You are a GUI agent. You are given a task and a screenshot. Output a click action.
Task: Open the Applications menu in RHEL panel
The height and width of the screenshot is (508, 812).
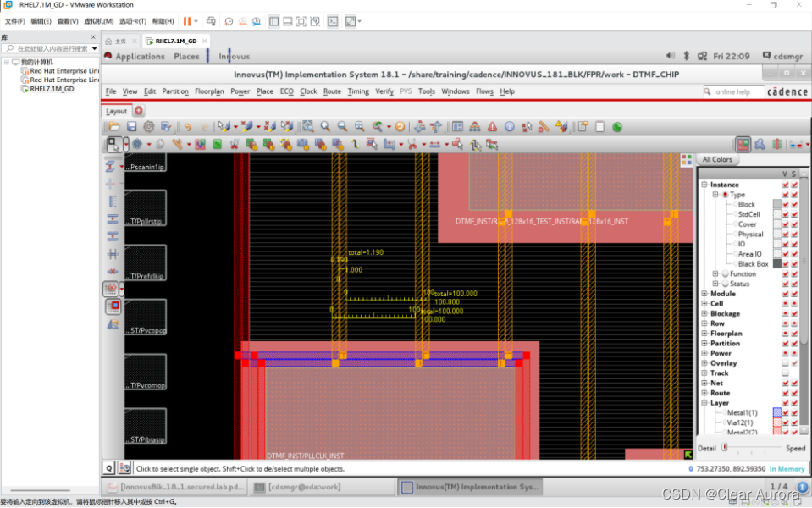pos(140,56)
